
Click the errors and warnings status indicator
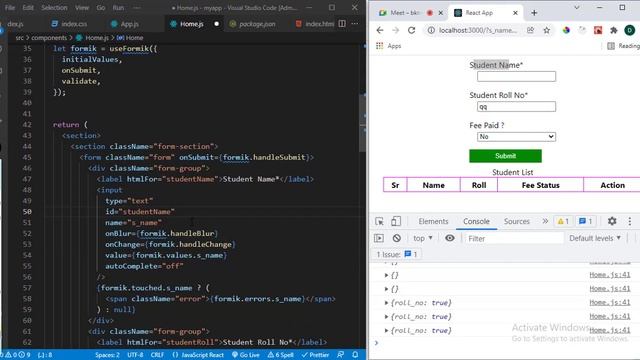pyautogui.click(x=17, y=355)
